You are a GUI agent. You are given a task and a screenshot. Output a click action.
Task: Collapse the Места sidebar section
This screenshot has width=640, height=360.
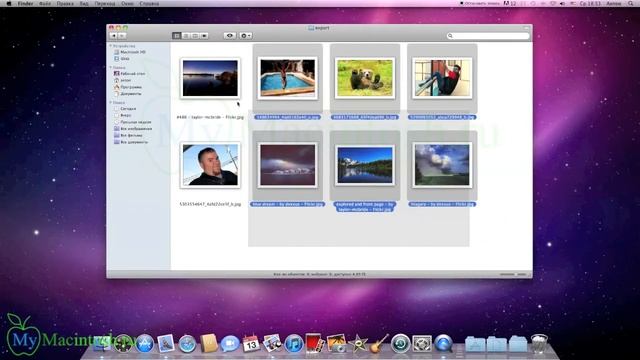click(111, 67)
